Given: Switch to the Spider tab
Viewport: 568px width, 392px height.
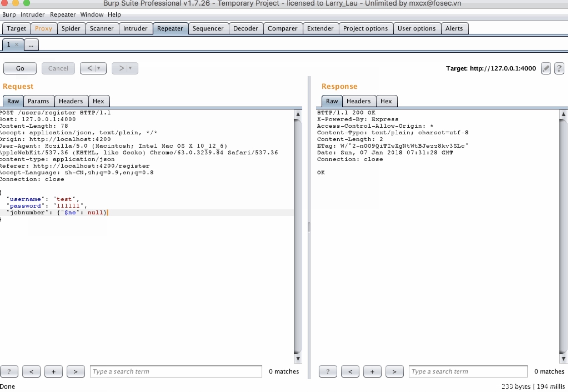Looking at the screenshot, I should pyautogui.click(x=71, y=28).
